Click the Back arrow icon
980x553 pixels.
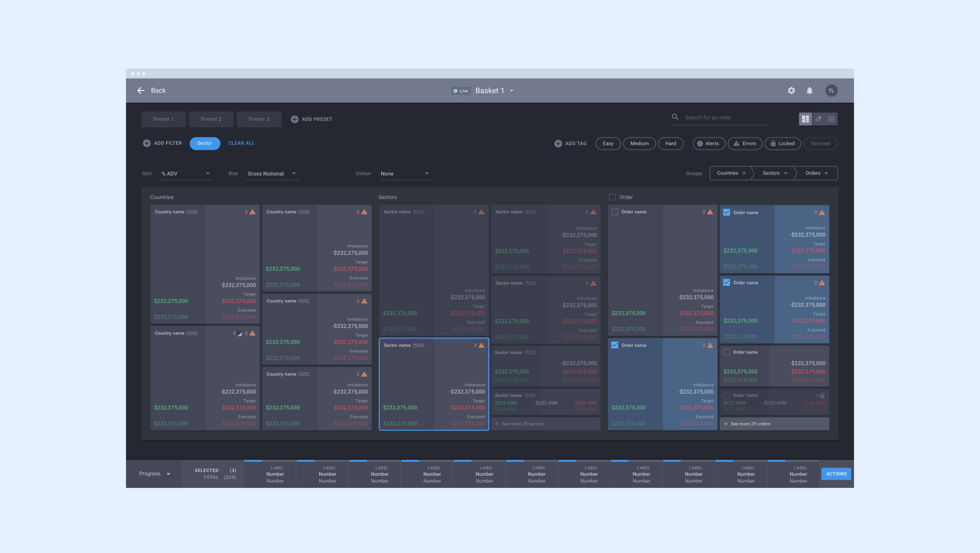click(x=141, y=91)
